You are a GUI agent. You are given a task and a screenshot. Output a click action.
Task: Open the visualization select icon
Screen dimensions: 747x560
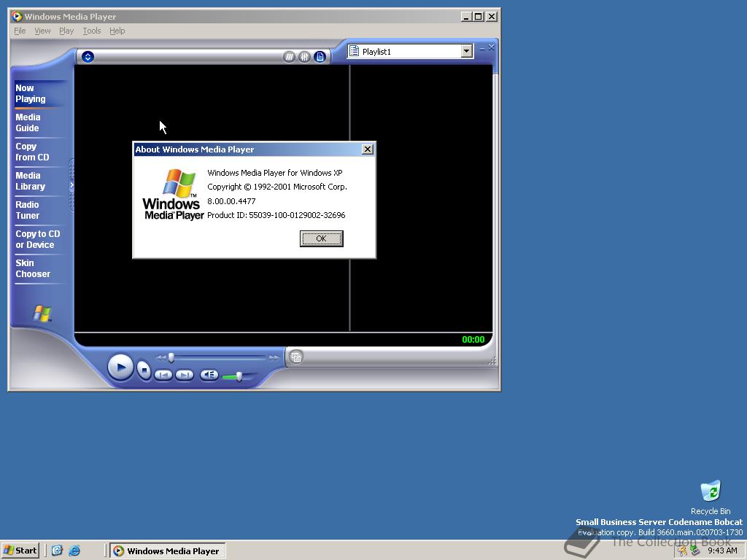[289, 57]
